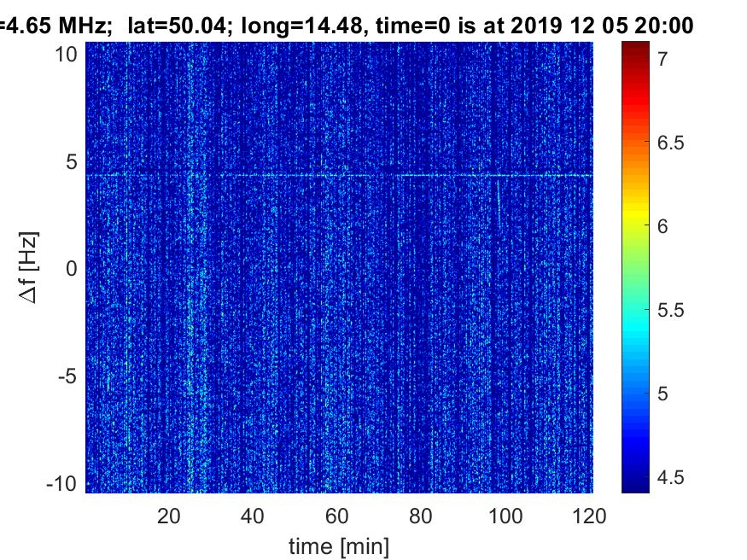Image resolution: width=747 pixels, height=560 pixels.
Task: Click the y-axis tick label -5
Action: (70, 376)
